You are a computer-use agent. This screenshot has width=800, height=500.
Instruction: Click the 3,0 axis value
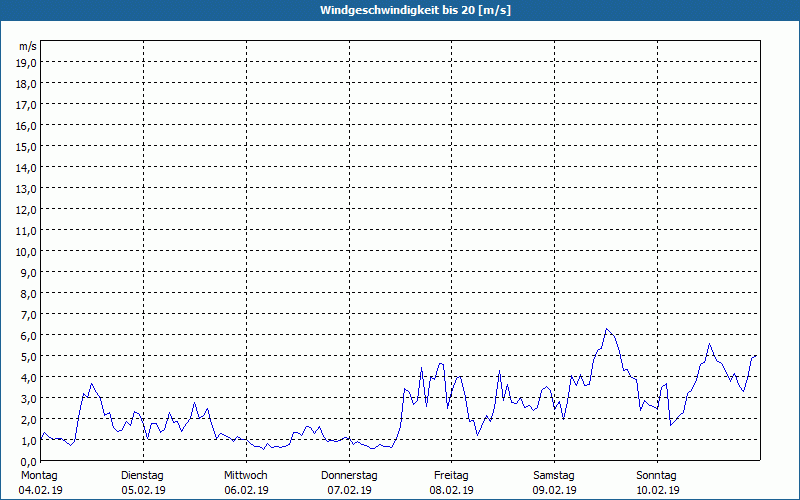(x=29, y=398)
